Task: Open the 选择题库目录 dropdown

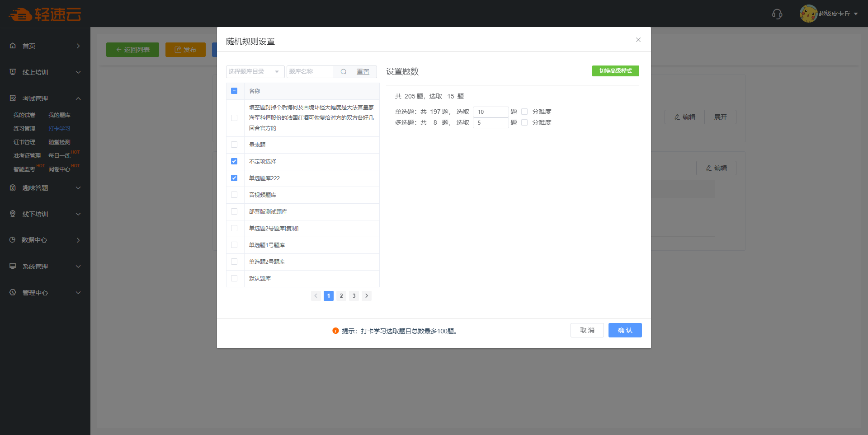Action: 255,72
